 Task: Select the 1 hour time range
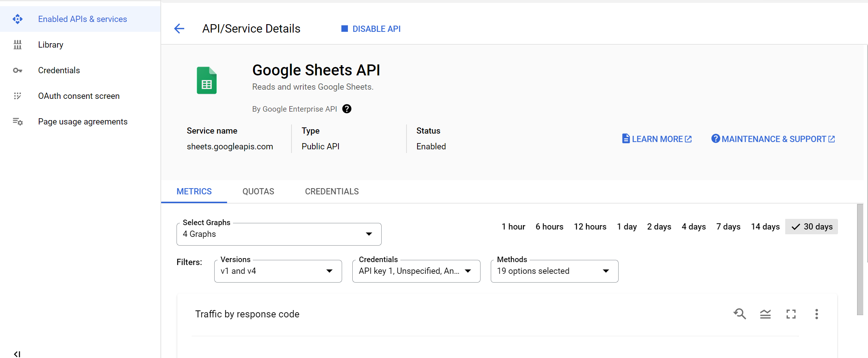(513, 227)
